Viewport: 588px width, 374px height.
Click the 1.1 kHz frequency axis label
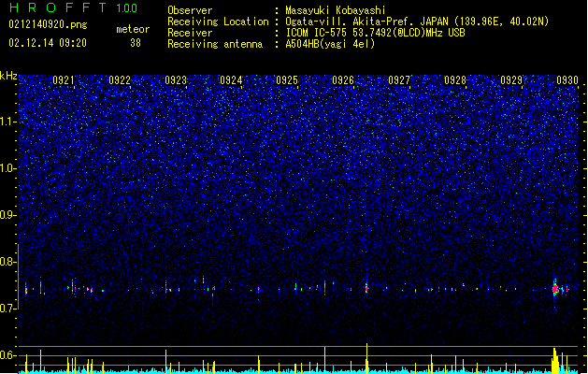(x=8, y=122)
